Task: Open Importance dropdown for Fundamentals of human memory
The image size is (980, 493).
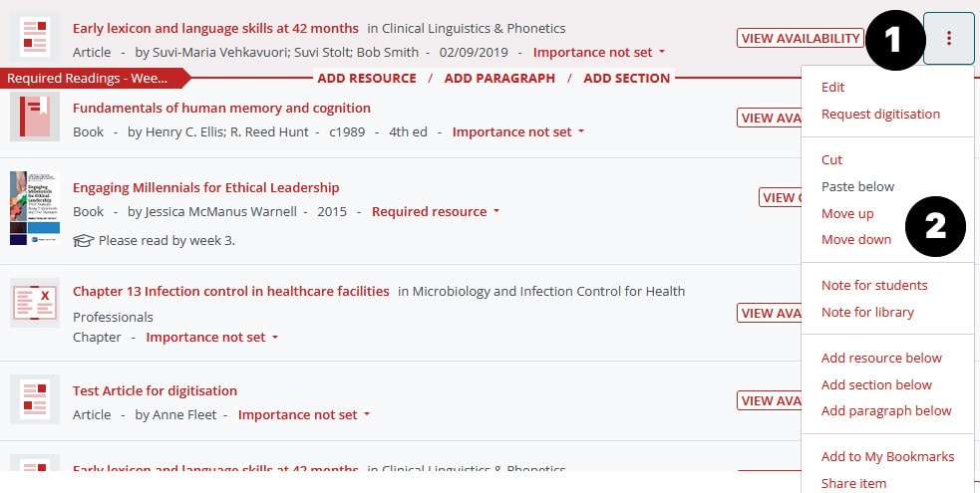Action: click(518, 131)
